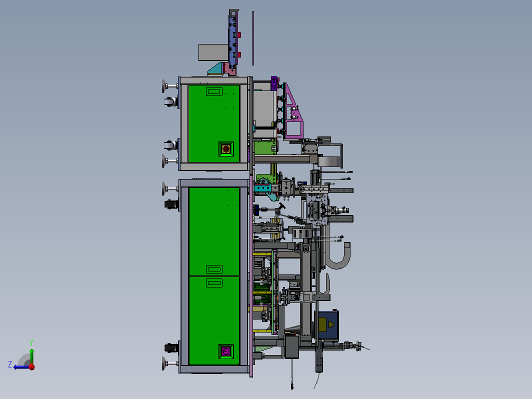
Task: Select the middle green door panel of lower cabinet
Action: [214, 231]
